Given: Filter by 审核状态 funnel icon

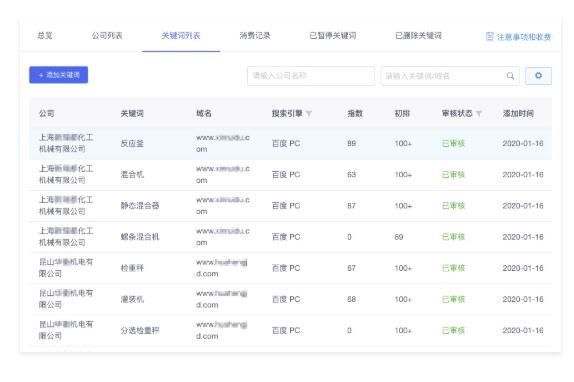Looking at the screenshot, I should [478, 113].
